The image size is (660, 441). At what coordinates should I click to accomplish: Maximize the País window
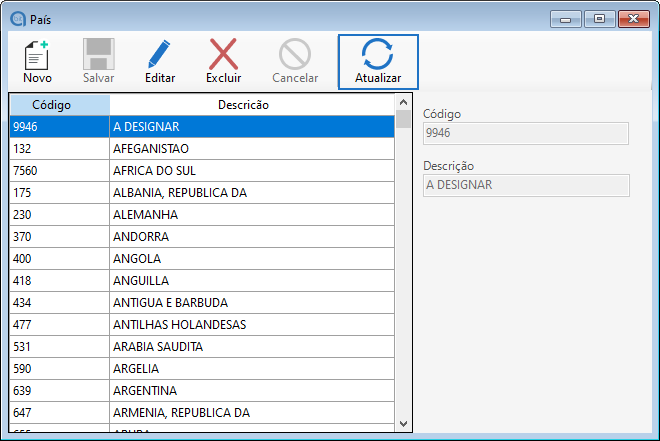(x=599, y=18)
